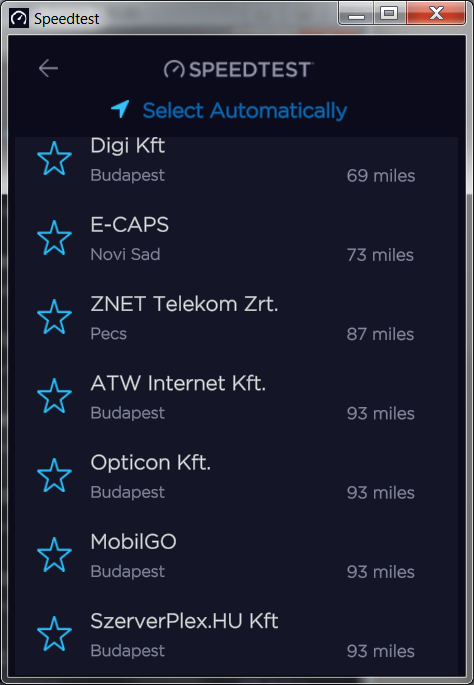Click the Speedtest title bar app icon
This screenshot has width=474, height=685.
(19, 18)
